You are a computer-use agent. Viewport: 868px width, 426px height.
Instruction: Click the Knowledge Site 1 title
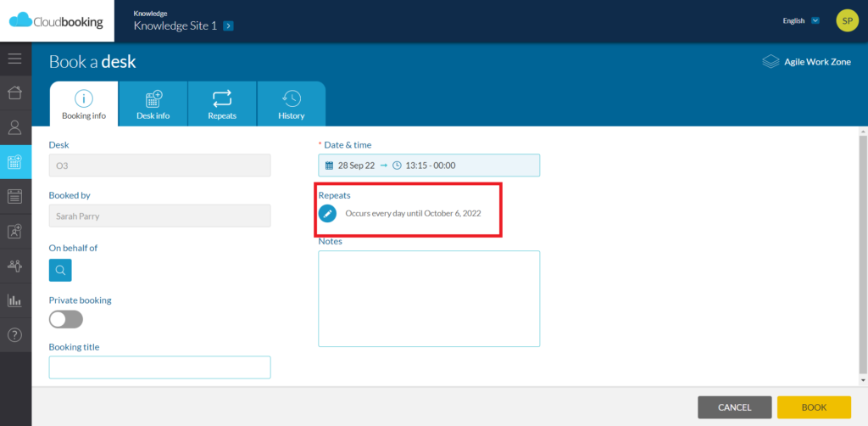point(175,25)
